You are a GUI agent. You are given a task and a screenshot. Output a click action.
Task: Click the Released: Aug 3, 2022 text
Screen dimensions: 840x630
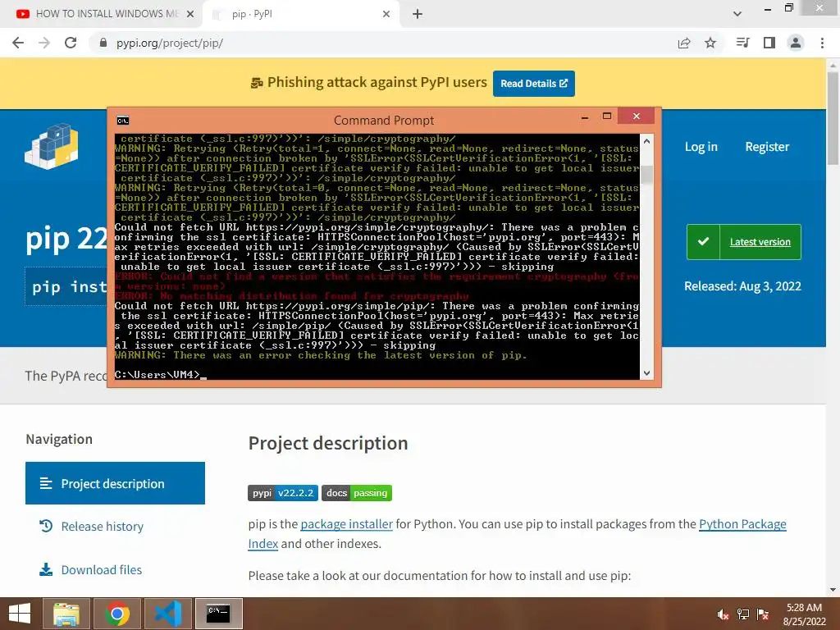click(742, 286)
